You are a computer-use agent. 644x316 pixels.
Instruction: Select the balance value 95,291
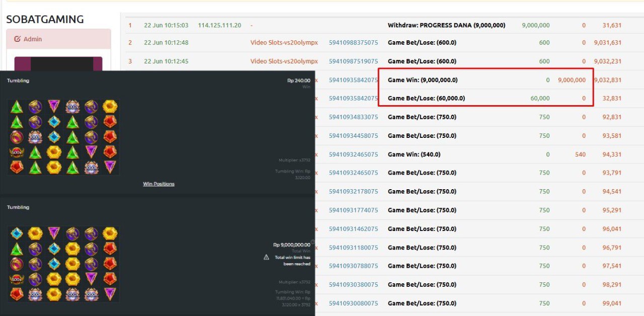(612, 210)
